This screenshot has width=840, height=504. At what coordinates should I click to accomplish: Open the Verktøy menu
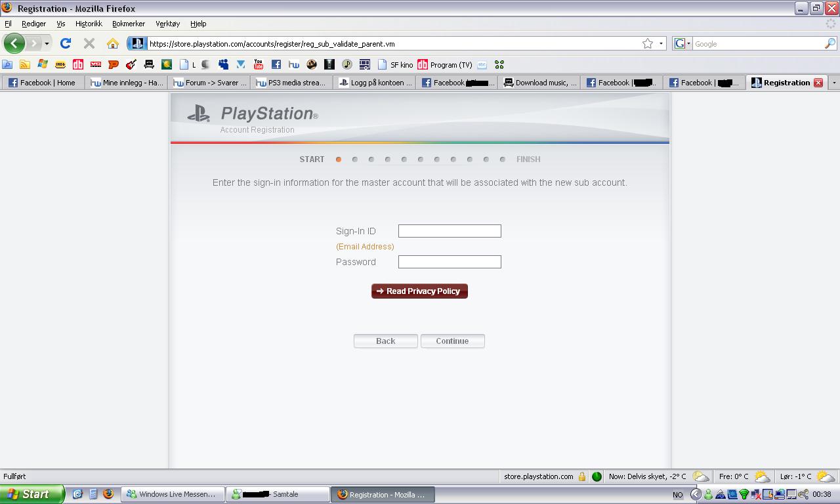(167, 24)
